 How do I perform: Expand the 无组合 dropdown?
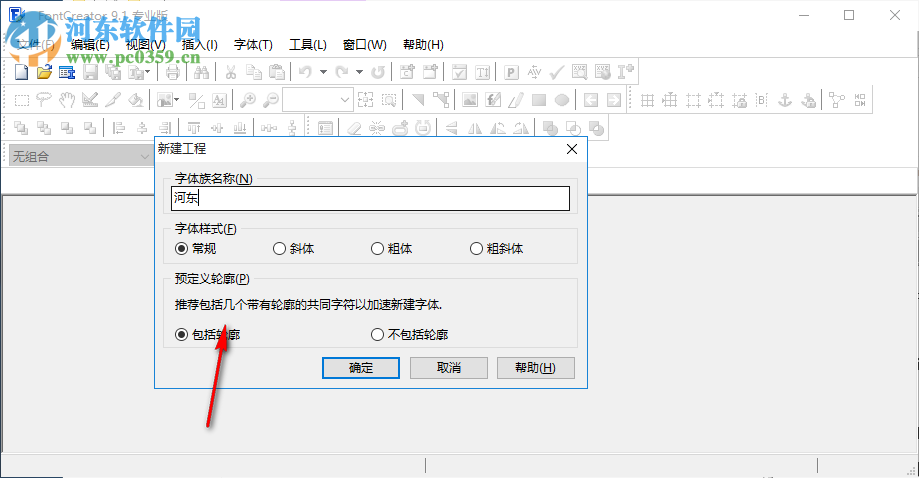[145, 156]
